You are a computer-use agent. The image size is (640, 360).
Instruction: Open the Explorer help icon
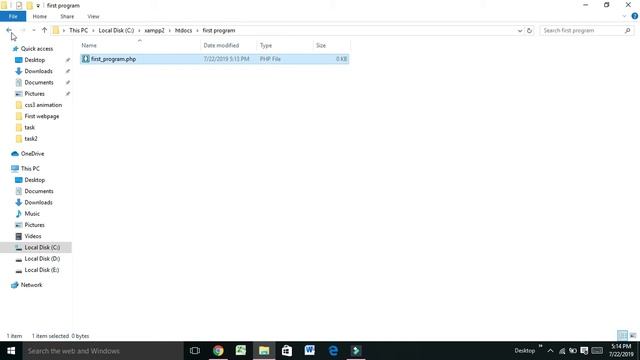click(635, 16)
